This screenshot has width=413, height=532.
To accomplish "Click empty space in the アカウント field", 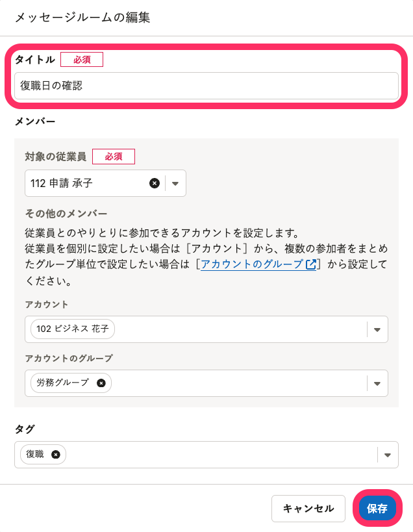I will pos(240,329).
